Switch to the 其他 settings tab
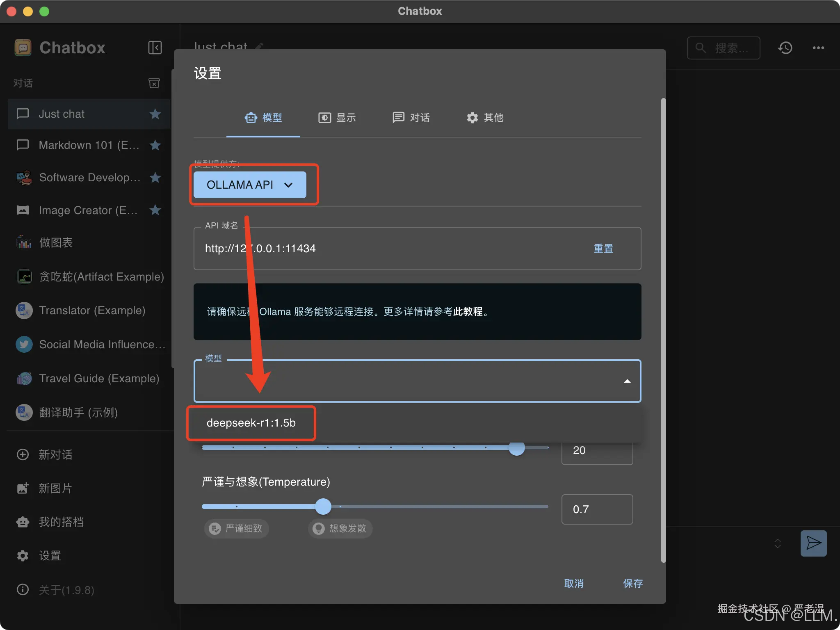 point(485,118)
